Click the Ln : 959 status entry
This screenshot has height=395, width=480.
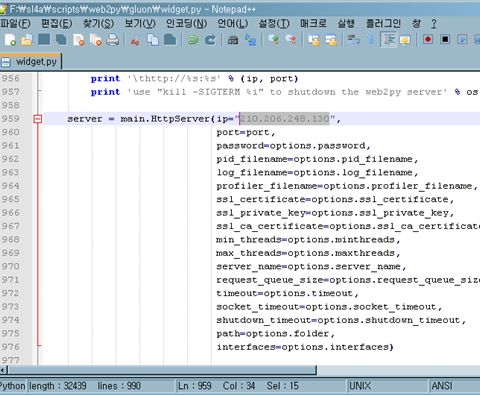click(195, 386)
